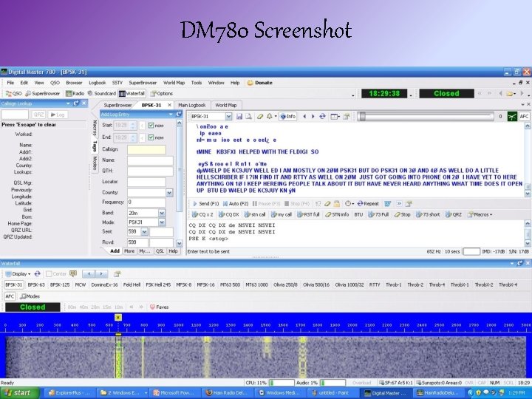Toggle the Center checkbox in waterfall toolbar

click(x=49, y=273)
